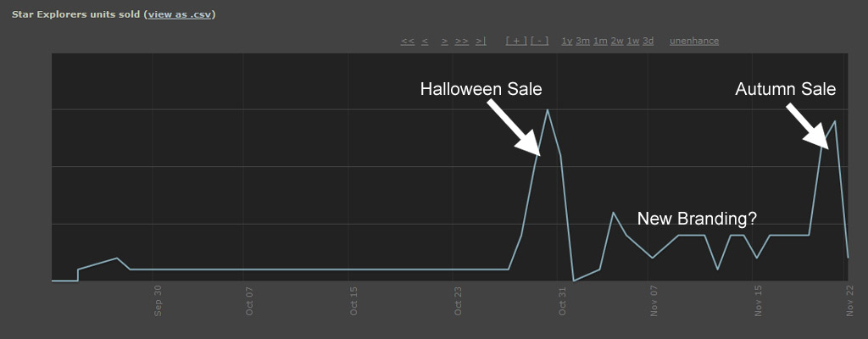The width and height of the screenshot is (868, 339).
Task: Step back one period with < arrow
Action: [x=425, y=41]
